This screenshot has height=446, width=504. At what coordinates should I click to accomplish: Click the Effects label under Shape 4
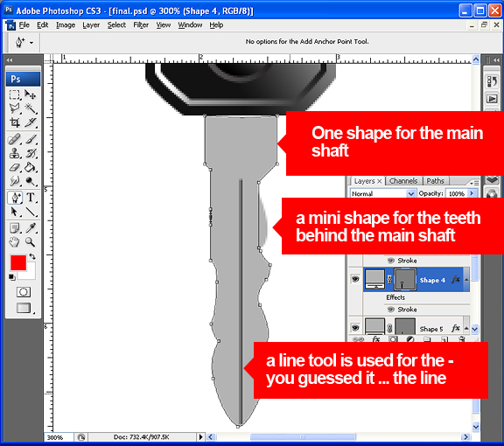click(395, 297)
